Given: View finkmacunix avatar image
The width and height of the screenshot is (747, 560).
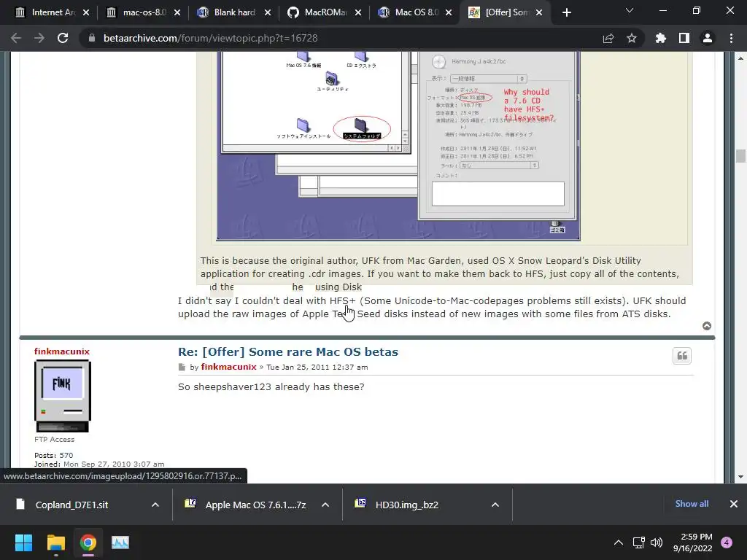Looking at the screenshot, I should coord(63,396).
